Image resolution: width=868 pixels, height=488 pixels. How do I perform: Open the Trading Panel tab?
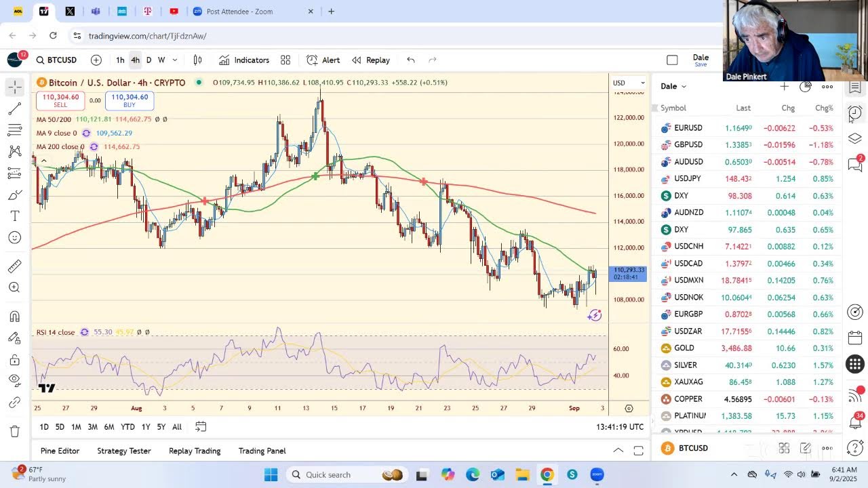tap(262, 451)
